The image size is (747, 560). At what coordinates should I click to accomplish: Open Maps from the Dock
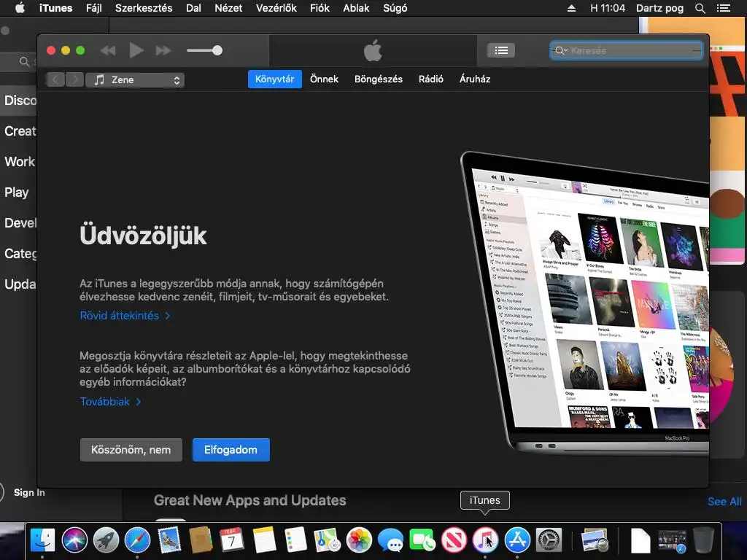pos(328,540)
